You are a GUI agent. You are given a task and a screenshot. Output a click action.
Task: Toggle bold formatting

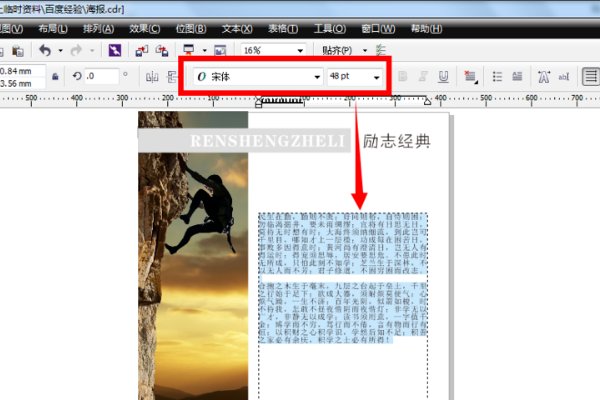[x=403, y=77]
